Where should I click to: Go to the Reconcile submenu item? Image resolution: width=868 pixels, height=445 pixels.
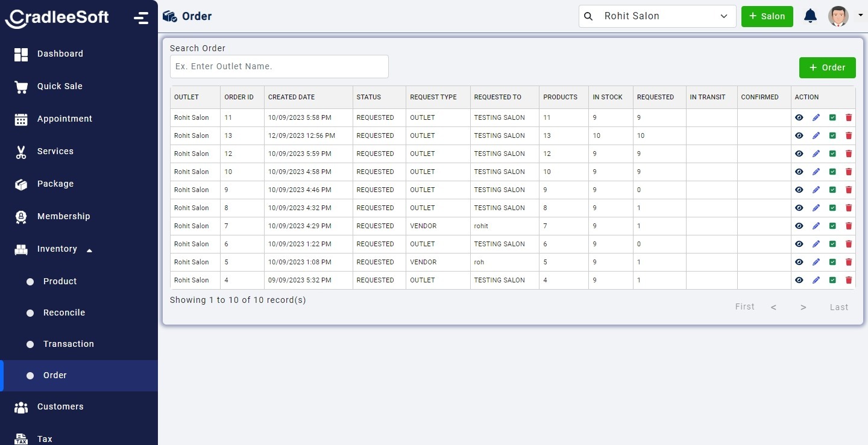(x=64, y=313)
